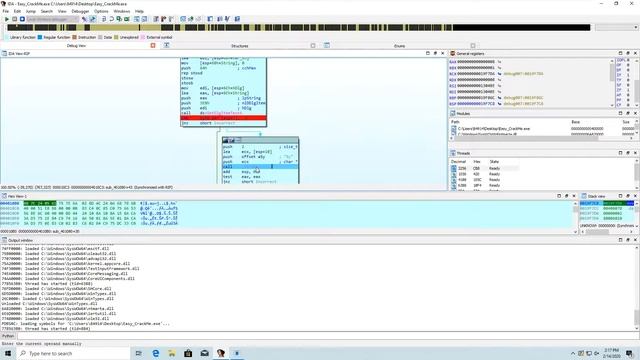Open the Windows menu
Viewport: 640px width, 360px height.
(122, 11)
